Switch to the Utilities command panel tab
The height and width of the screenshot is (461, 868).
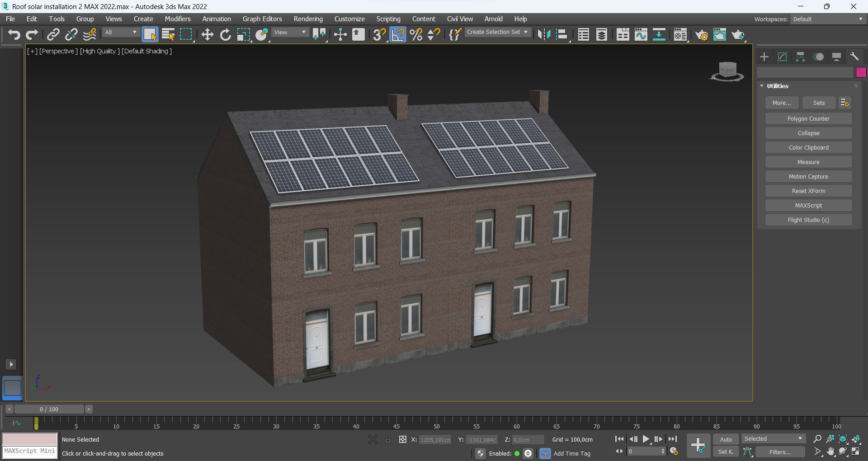(855, 56)
